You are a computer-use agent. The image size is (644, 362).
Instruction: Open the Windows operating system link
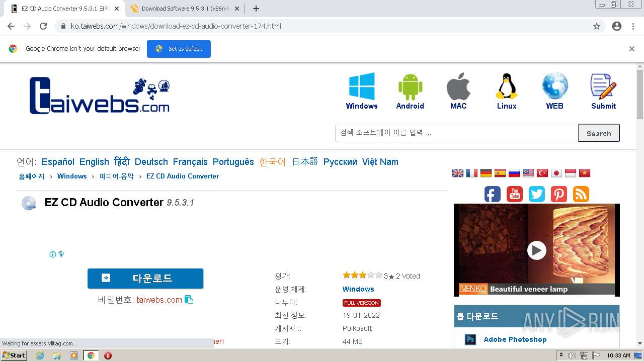pos(358,289)
